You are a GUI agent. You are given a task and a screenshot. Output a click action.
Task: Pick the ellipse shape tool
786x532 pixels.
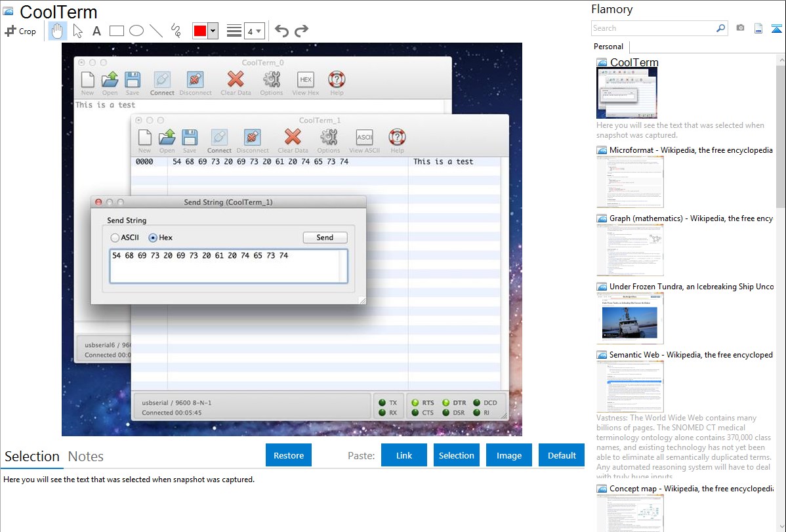pos(136,31)
